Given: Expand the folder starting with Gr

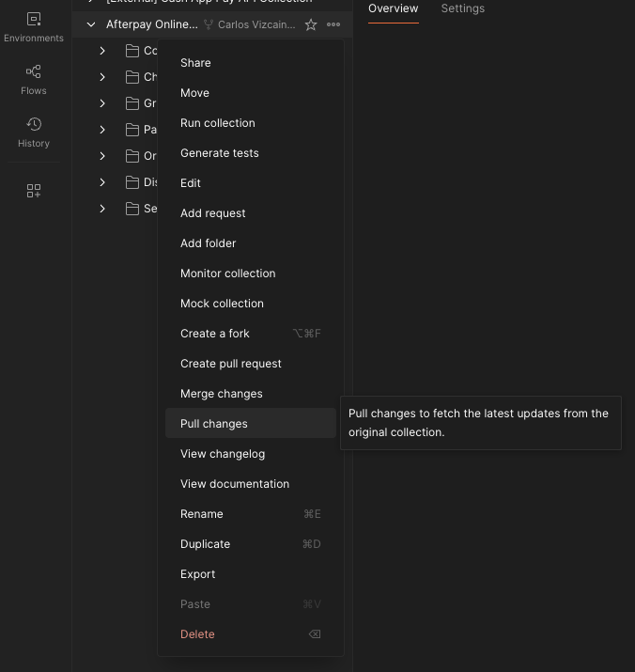Looking at the screenshot, I should tap(102, 103).
